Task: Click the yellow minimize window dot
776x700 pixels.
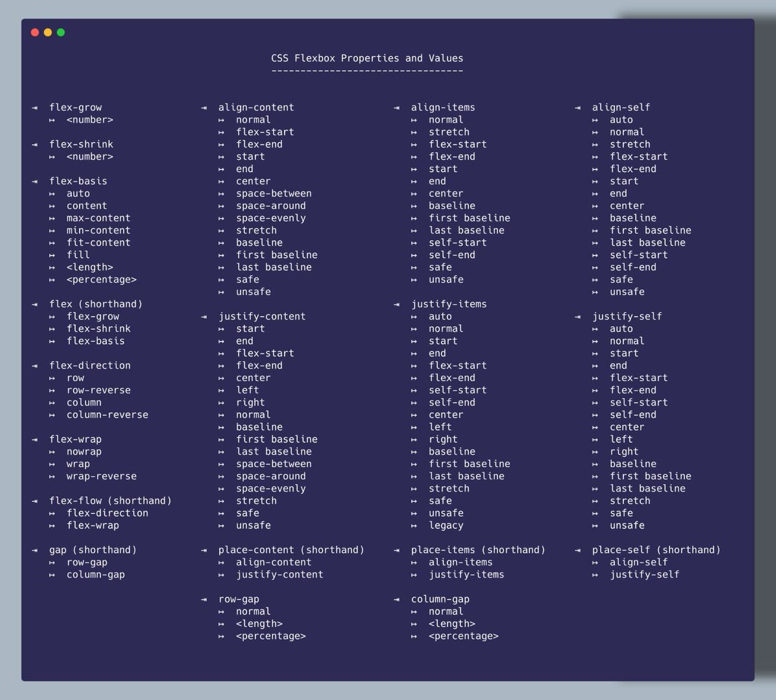Action: pyautogui.click(x=48, y=32)
